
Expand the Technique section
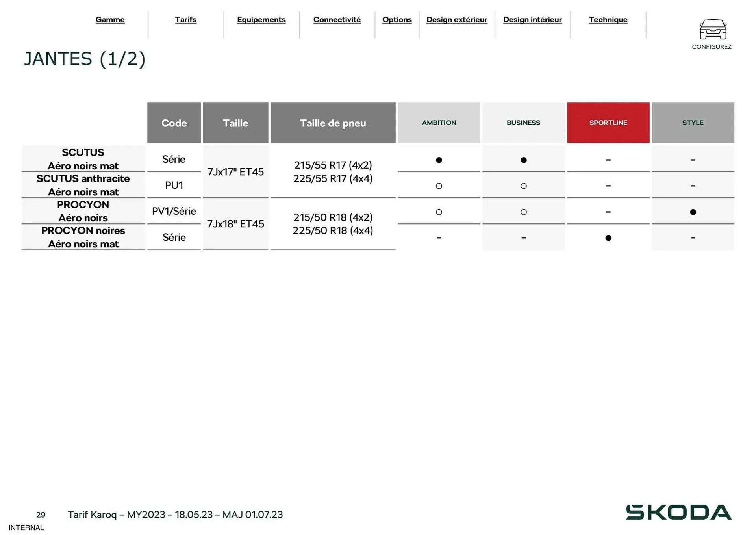[608, 20]
